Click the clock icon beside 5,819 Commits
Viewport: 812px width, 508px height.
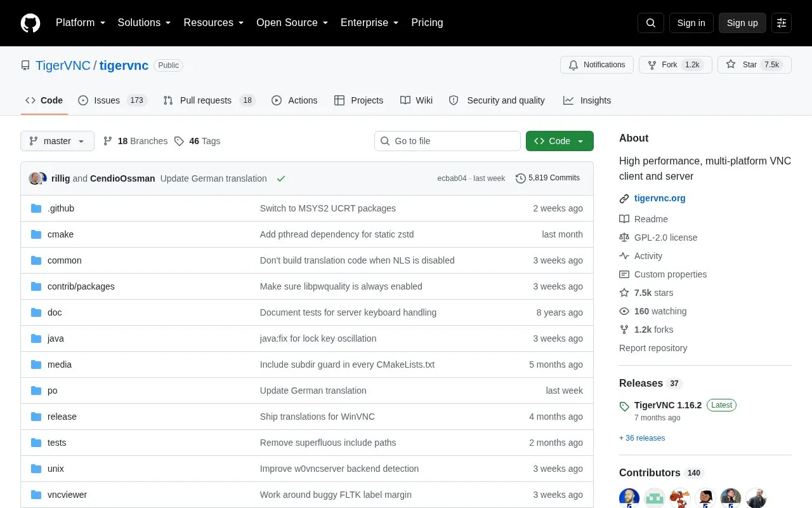coord(521,178)
